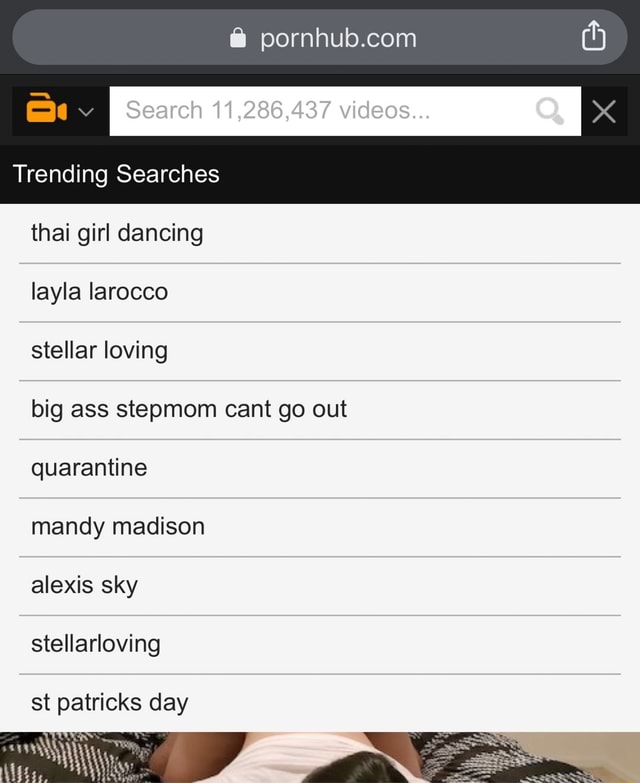Choose the one-word "stellarloving" suggestion
The width and height of the screenshot is (640, 783).
pos(95,643)
